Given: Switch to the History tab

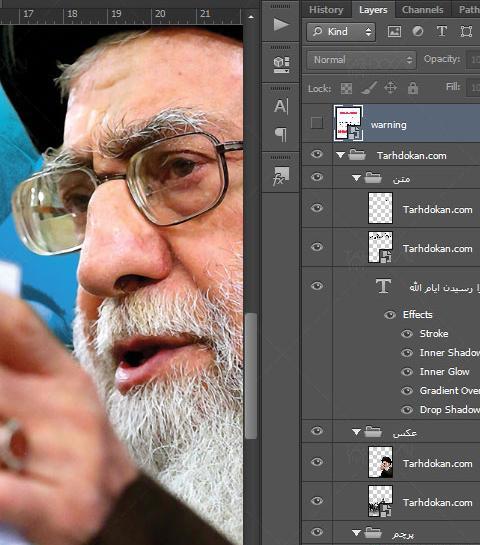Looking at the screenshot, I should [x=326, y=10].
